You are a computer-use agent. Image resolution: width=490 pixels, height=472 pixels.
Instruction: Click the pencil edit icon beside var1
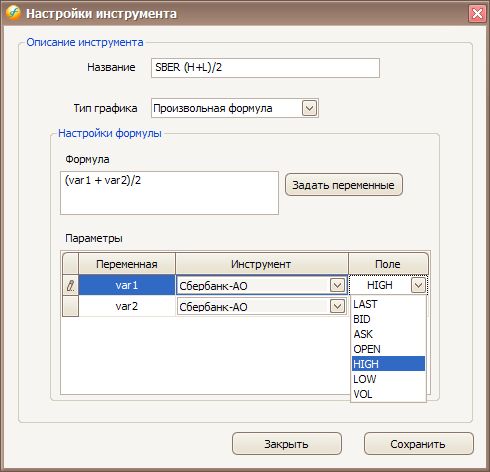pos(70,286)
